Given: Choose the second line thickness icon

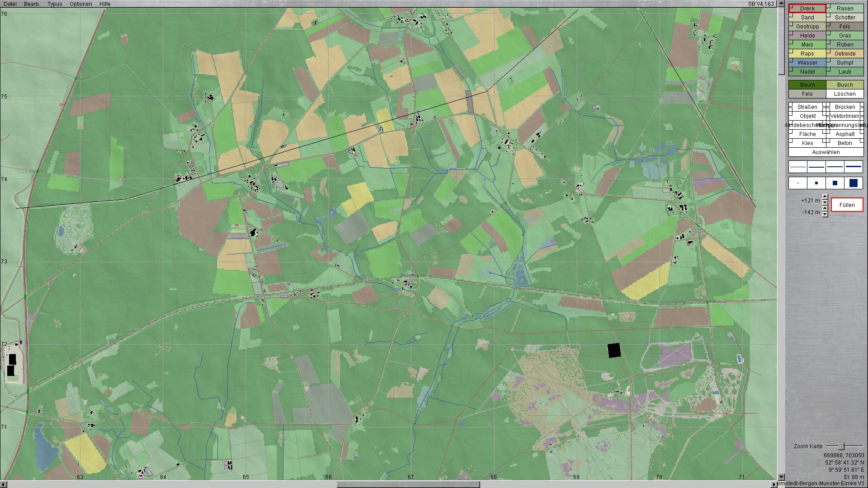Looking at the screenshot, I should coord(816,167).
